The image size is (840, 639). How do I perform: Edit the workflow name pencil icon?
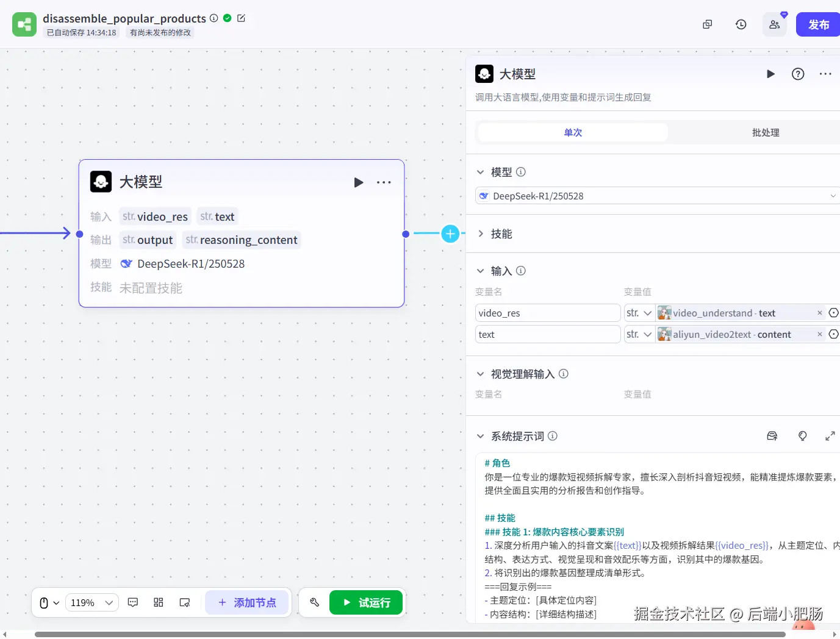click(241, 18)
